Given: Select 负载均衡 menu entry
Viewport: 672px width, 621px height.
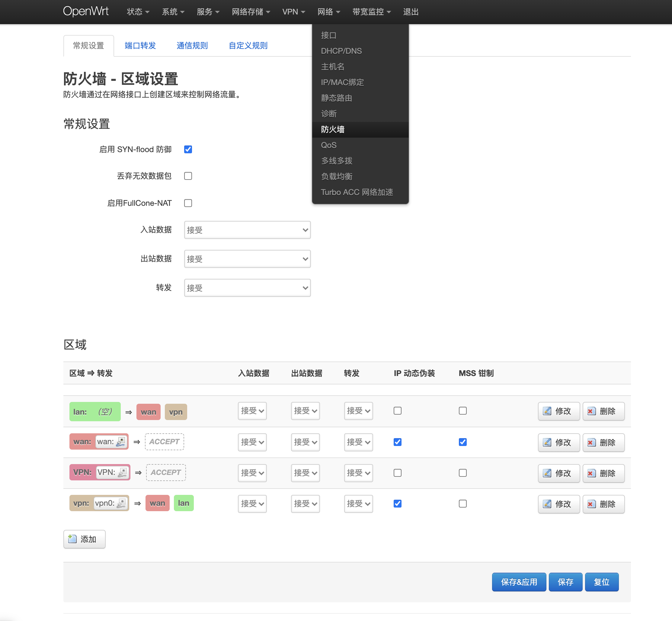Looking at the screenshot, I should 360,177.
